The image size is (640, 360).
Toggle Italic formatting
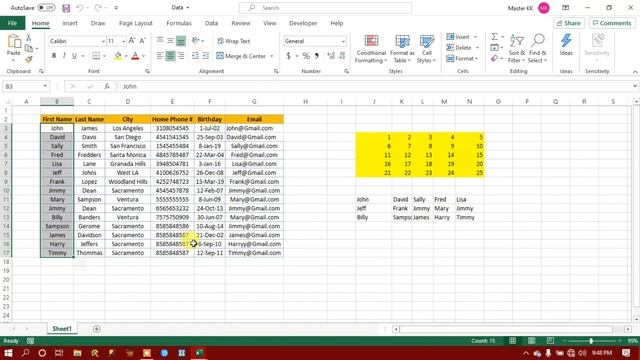point(64,56)
